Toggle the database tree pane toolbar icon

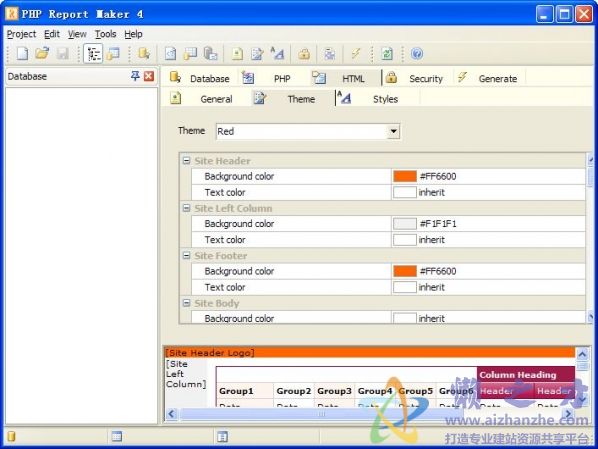pos(93,53)
